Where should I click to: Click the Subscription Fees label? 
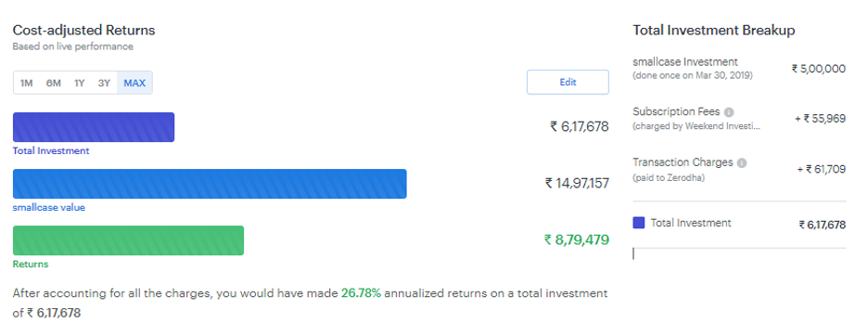coord(676,111)
